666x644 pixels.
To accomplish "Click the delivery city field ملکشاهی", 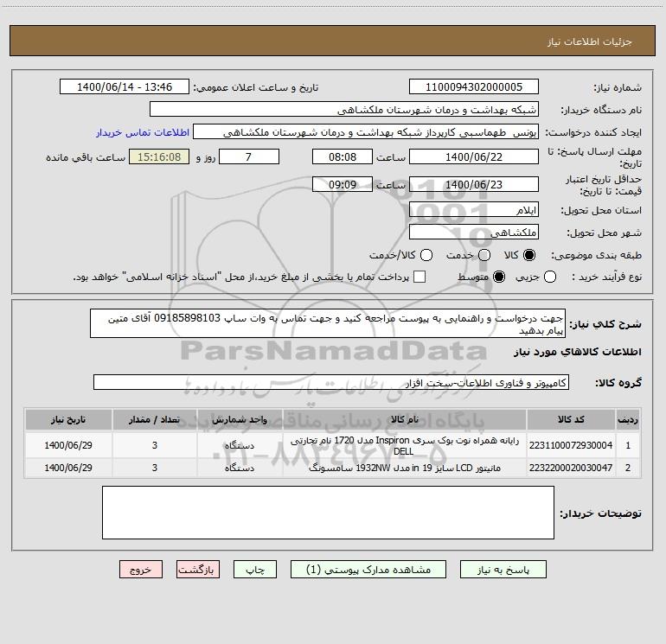I will 474,232.
